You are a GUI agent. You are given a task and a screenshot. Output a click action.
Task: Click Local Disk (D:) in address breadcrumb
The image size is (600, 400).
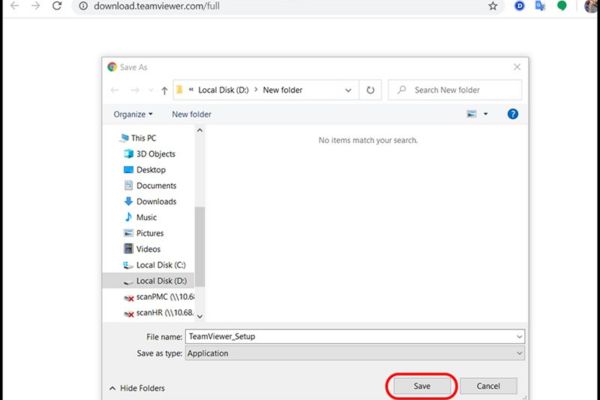pyautogui.click(x=223, y=90)
